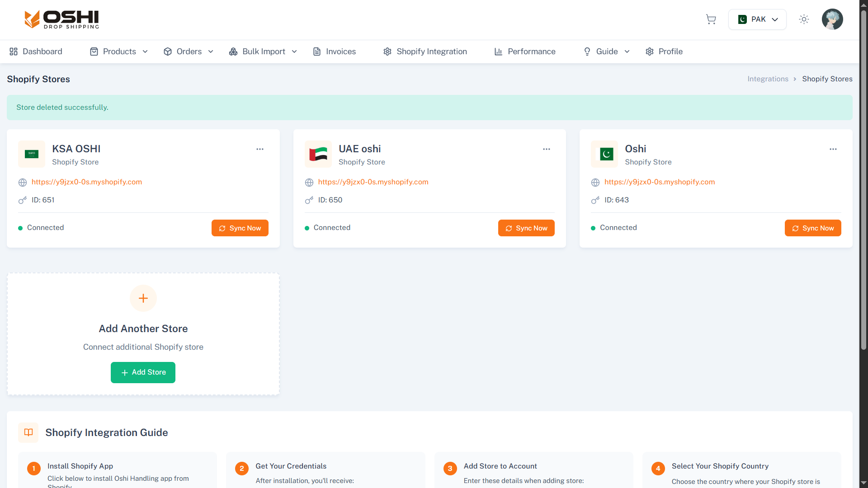Toggle light/dark theme sun icon
Viewport: 868px width, 488px height.
(x=804, y=19)
